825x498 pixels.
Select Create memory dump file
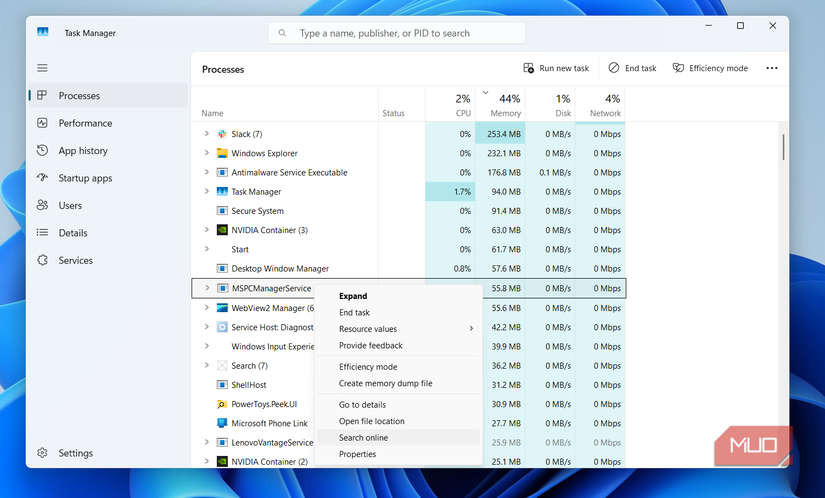(398, 383)
